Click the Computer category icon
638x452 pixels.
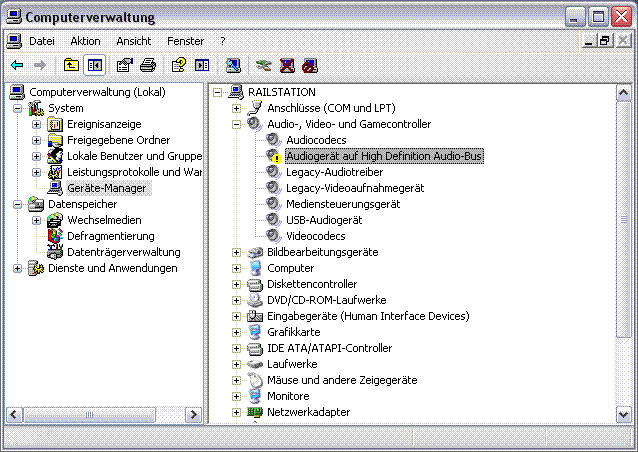(255, 269)
